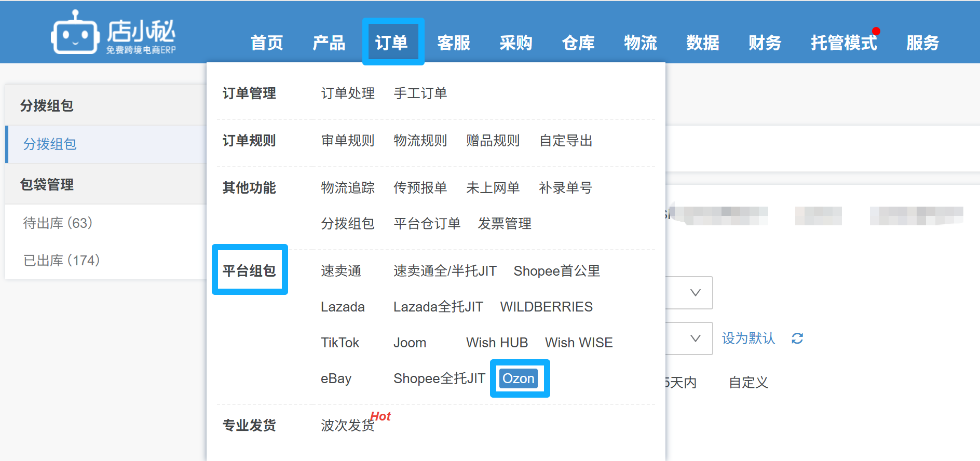Select eBay under 平台组包
The height and width of the screenshot is (461, 980).
(336, 378)
